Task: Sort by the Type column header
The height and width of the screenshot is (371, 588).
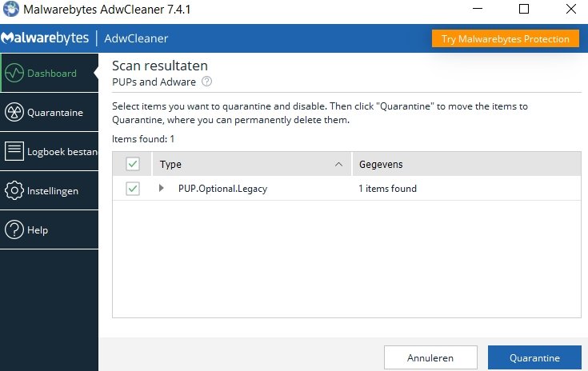Action: (x=252, y=164)
